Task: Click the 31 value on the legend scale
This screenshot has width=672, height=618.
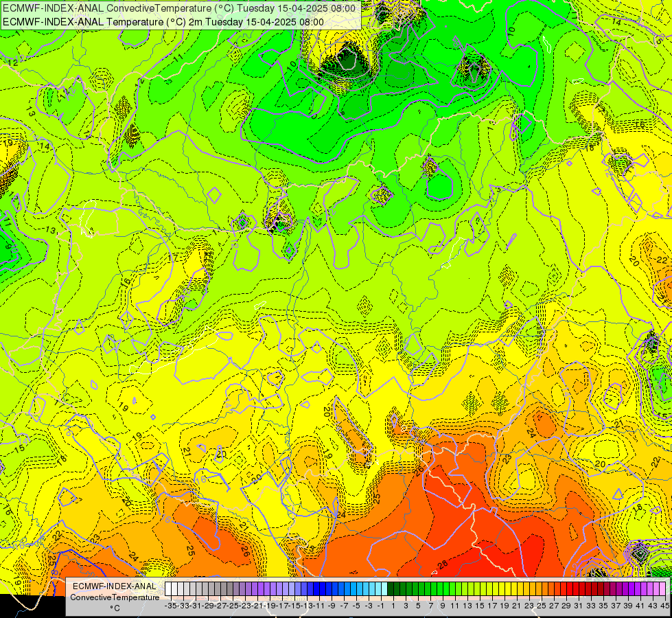Action: pos(578,606)
